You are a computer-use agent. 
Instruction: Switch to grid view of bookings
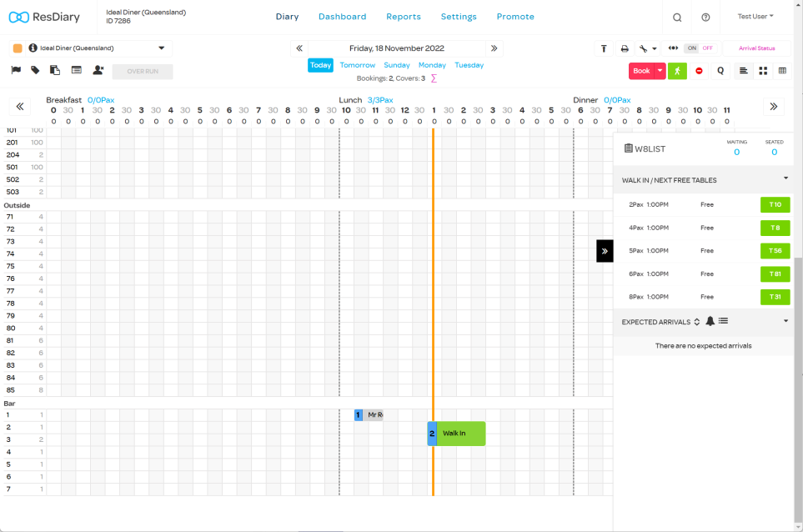[x=763, y=70]
